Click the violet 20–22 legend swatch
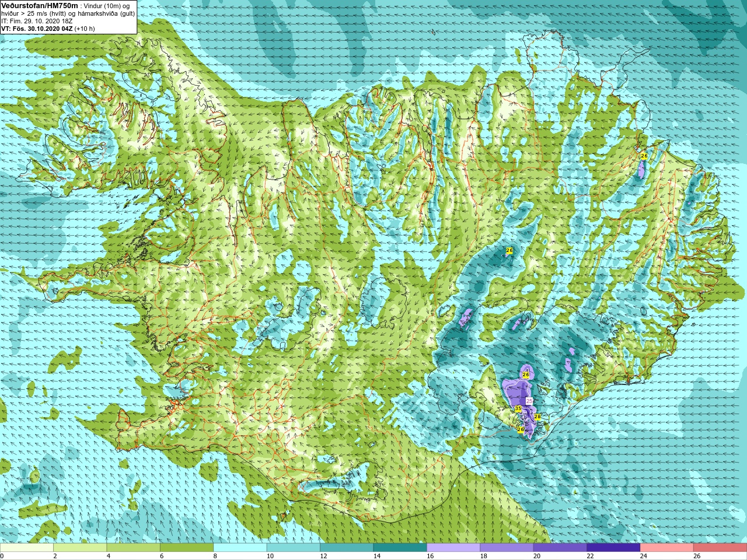Image resolution: width=747 pixels, height=560 pixels. coord(560,548)
